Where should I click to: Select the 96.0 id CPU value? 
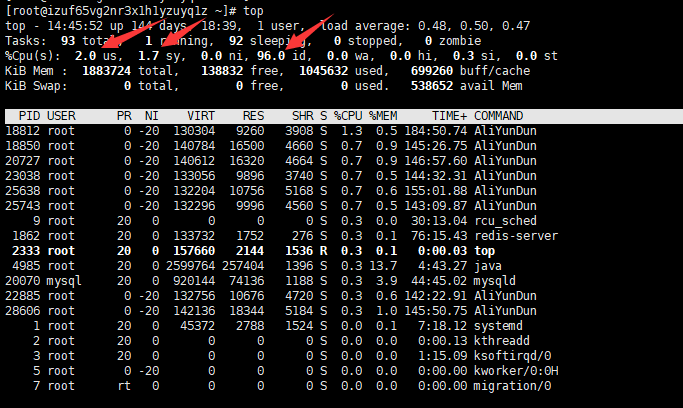coord(271,56)
